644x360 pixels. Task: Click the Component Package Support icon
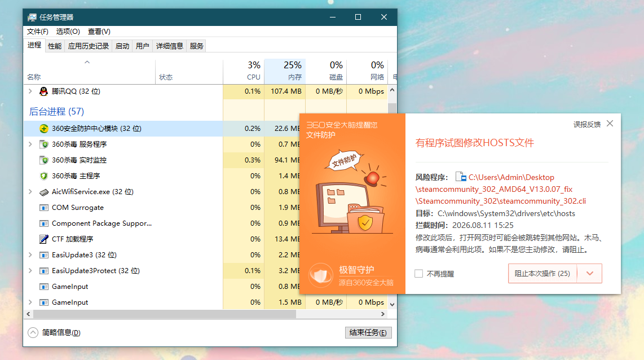point(43,223)
